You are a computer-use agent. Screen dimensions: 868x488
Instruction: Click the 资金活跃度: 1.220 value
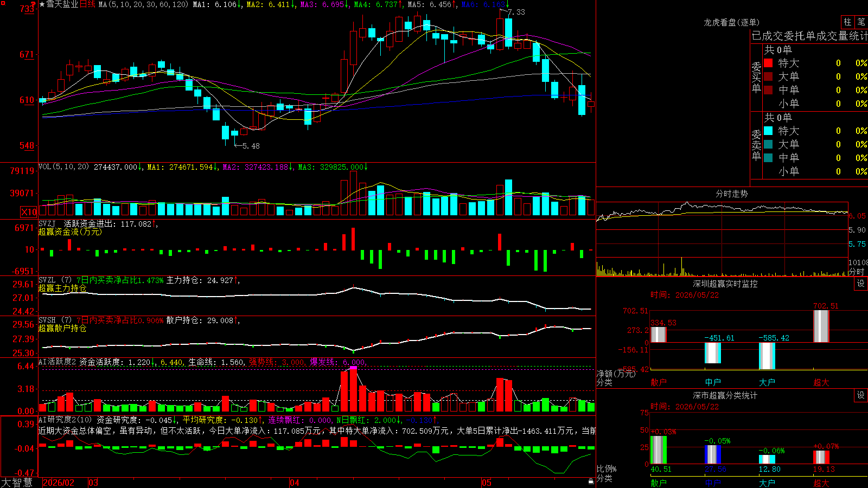click(117, 362)
